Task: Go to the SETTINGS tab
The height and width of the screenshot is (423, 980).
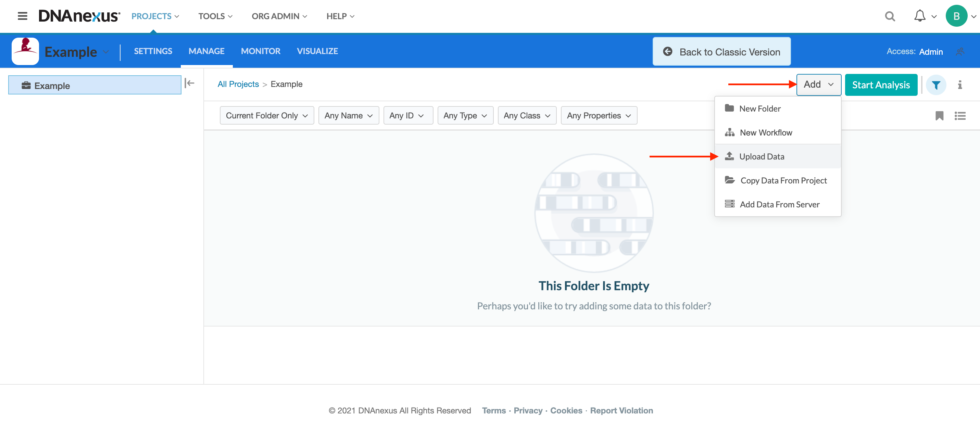Action: tap(153, 51)
